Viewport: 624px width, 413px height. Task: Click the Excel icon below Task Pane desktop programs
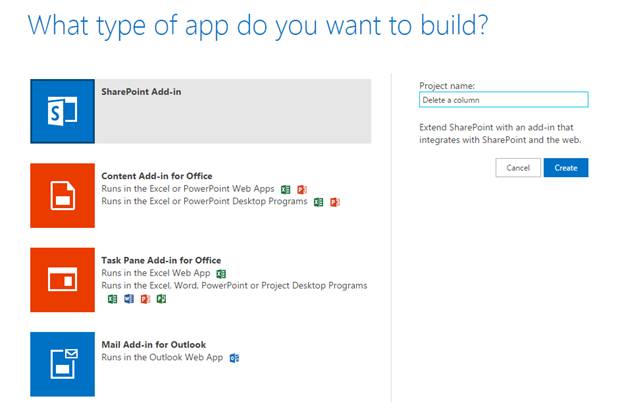click(113, 299)
